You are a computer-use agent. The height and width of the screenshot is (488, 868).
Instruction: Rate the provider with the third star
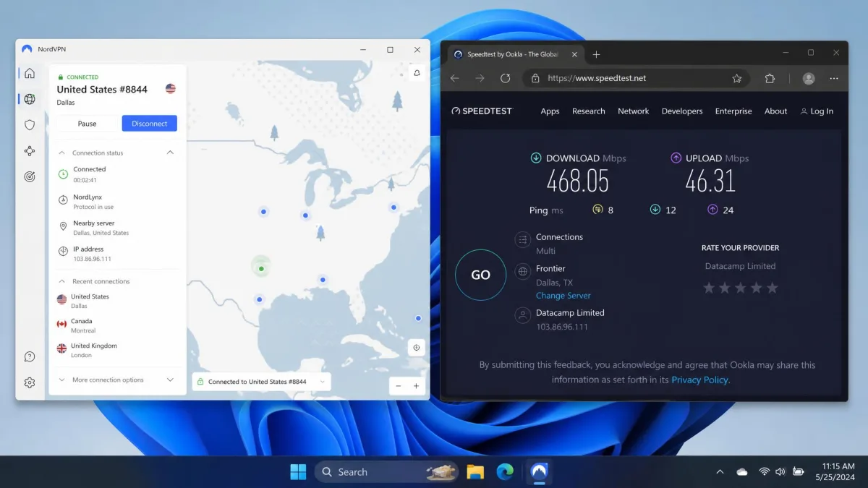click(x=741, y=288)
